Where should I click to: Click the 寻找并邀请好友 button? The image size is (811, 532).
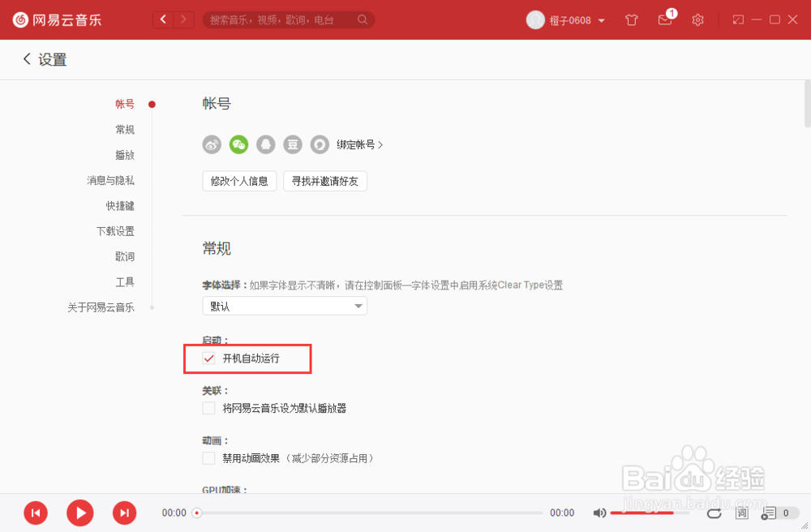tap(325, 181)
